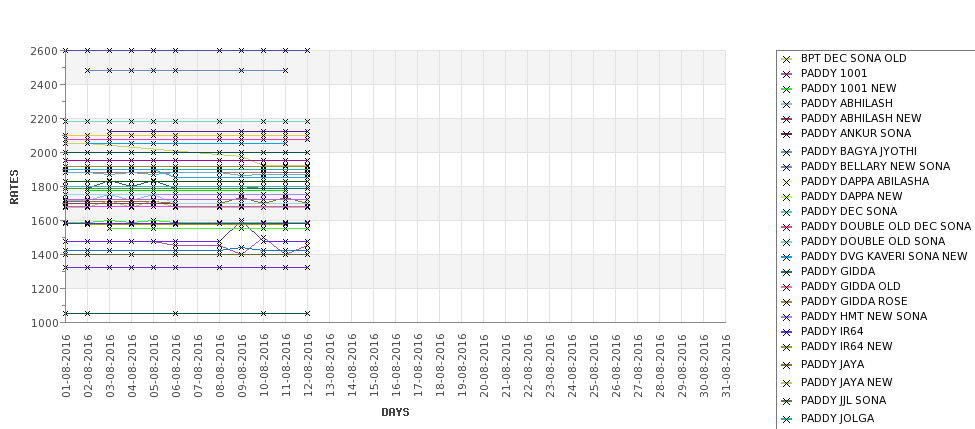Screen dimensions: 975x429
Task: Click PADDY GIDDA legend label
Action: (838, 271)
